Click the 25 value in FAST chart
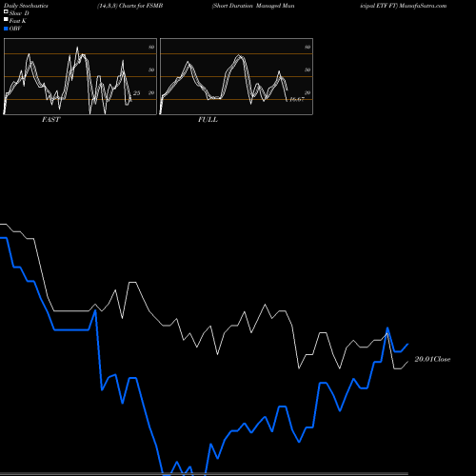Image resolution: width=476 pixels, height=476 pixels. tap(136, 93)
